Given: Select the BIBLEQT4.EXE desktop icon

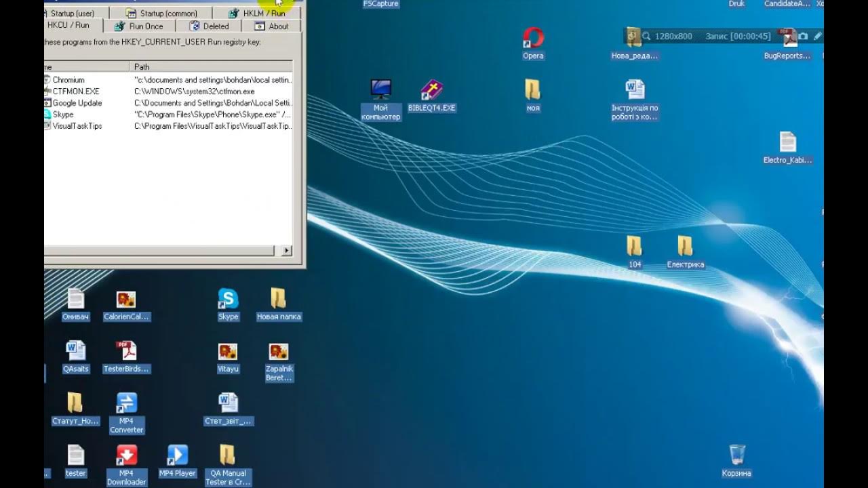Looking at the screenshot, I should (431, 96).
